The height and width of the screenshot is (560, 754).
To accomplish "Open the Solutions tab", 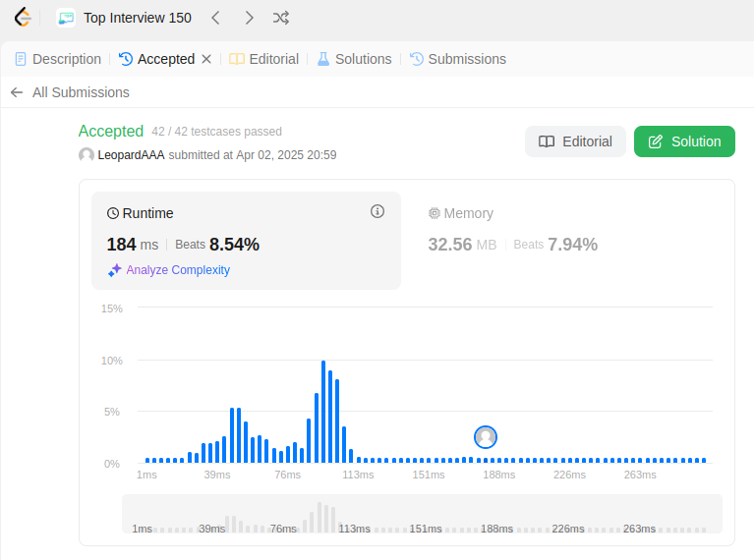I will tap(355, 59).
